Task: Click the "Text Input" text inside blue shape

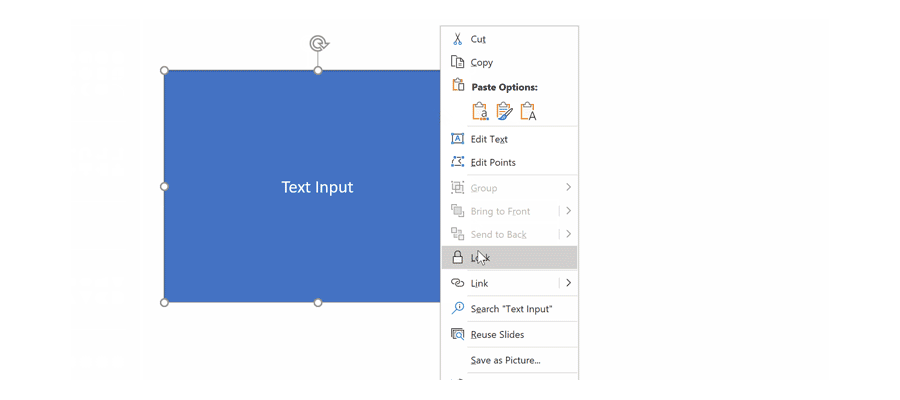Action: click(x=317, y=187)
